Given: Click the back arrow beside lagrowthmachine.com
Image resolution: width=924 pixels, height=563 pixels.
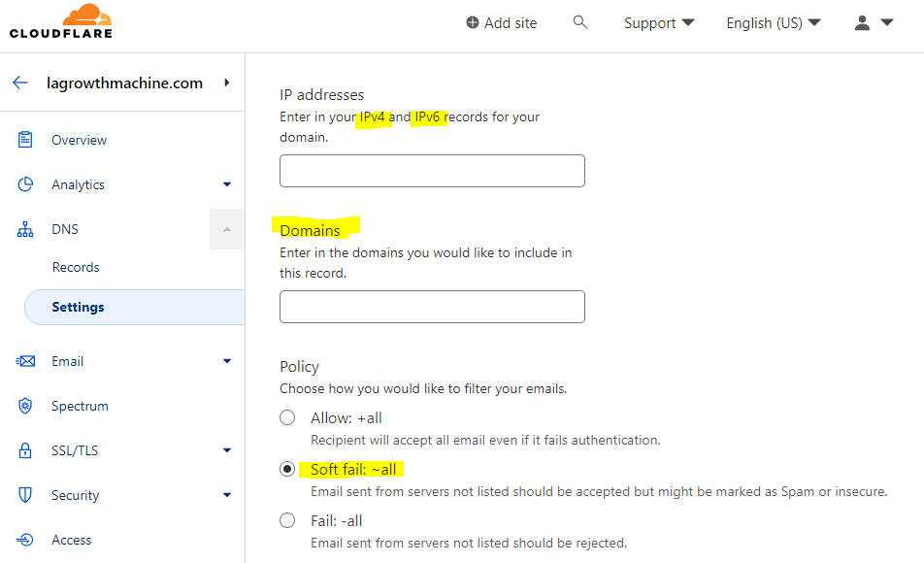Looking at the screenshot, I should coord(20,83).
